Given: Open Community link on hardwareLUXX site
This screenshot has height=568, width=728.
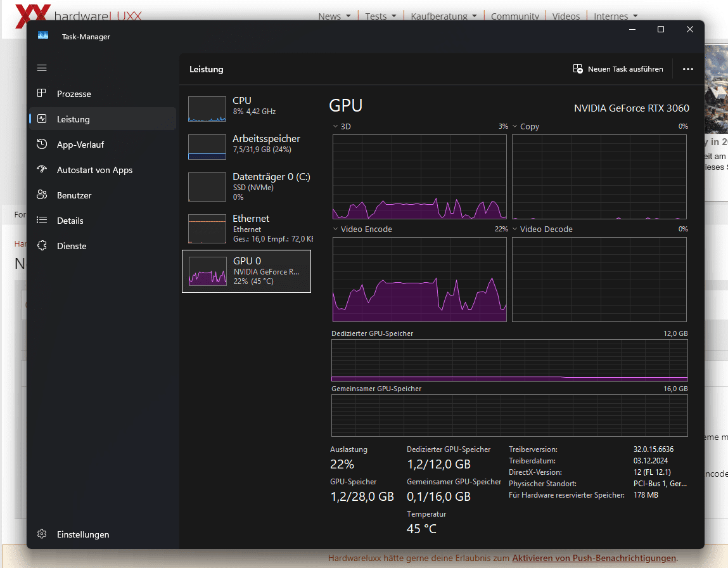Looking at the screenshot, I should (x=515, y=16).
